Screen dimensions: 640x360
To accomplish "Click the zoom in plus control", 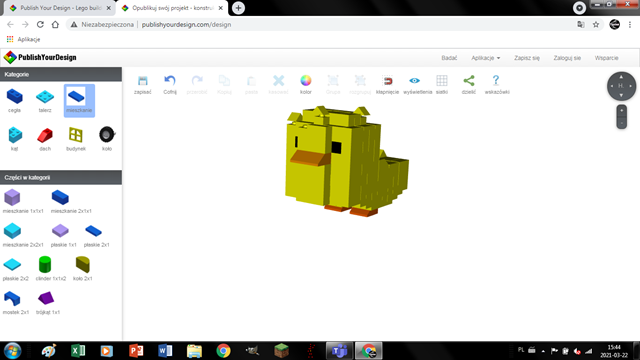I will (622, 111).
